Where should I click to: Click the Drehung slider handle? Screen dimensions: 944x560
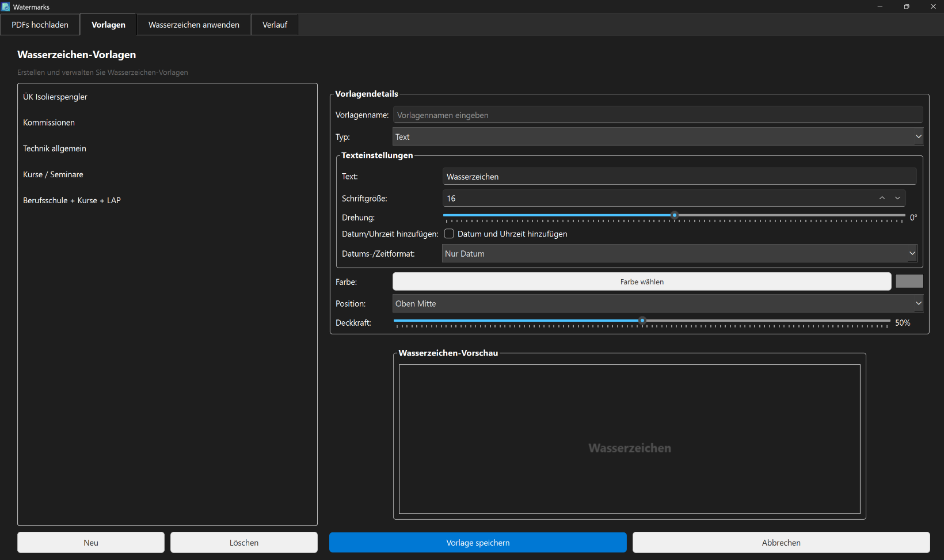point(675,215)
